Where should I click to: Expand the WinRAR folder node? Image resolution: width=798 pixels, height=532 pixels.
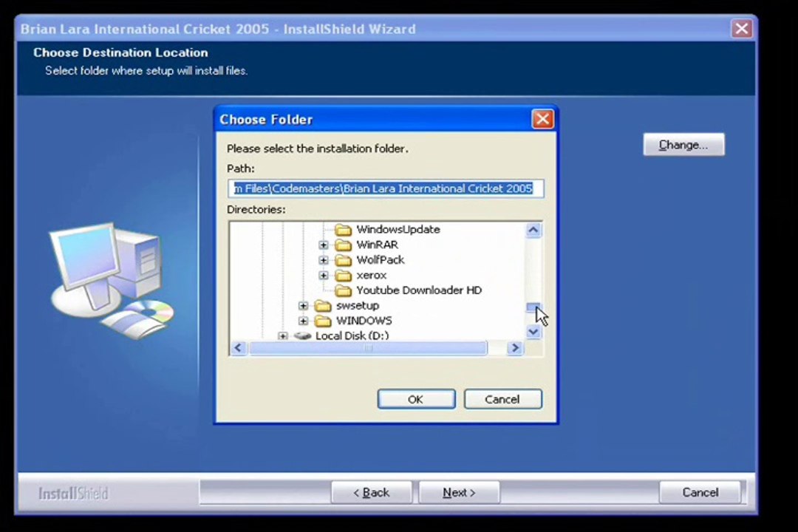(x=323, y=245)
